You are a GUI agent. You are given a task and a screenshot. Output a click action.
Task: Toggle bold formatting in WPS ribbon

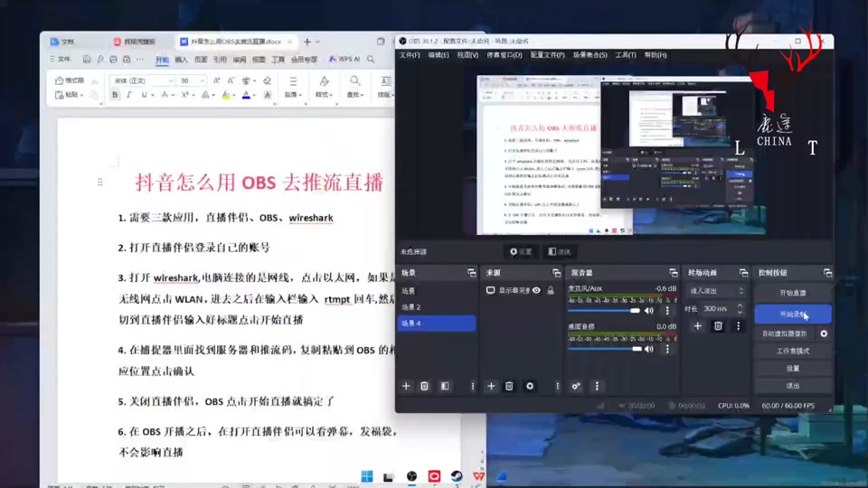pos(115,95)
